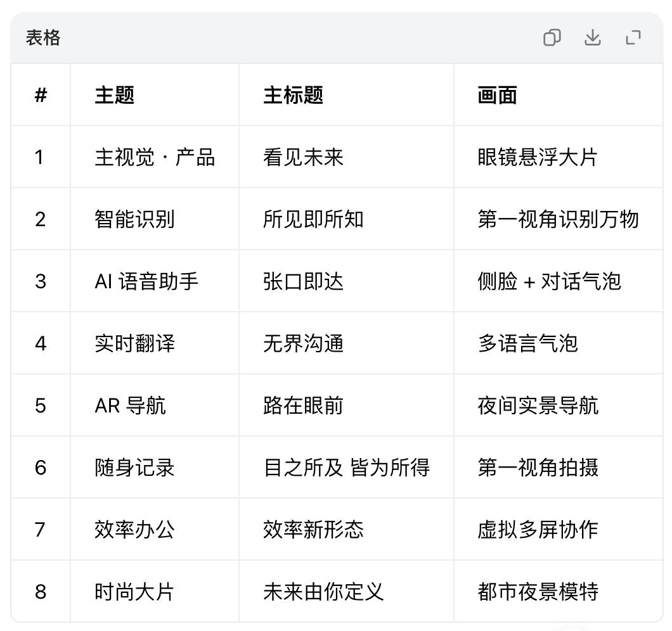Click the cell 主视觉 · 产品
The height and width of the screenshot is (631, 672).
155,157
